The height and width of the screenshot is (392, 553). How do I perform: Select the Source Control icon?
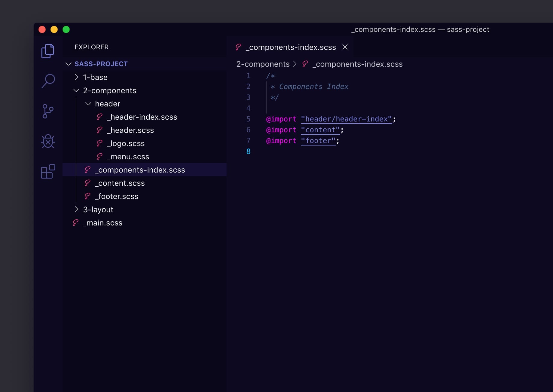(x=47, y=111)
